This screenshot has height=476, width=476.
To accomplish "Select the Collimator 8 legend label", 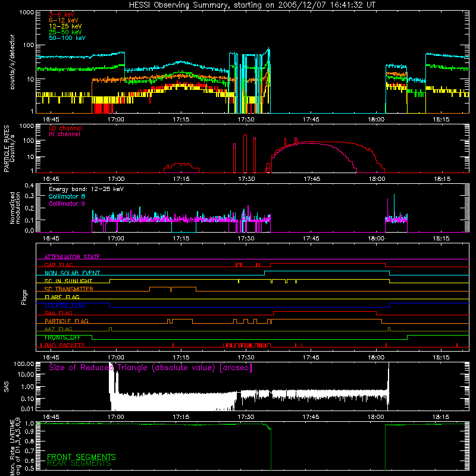I will (x=67, y=196).
